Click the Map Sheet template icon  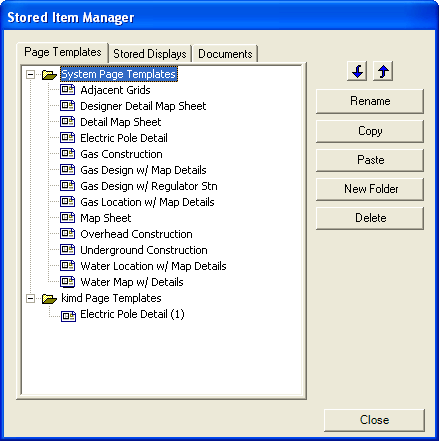coord(68,217)
